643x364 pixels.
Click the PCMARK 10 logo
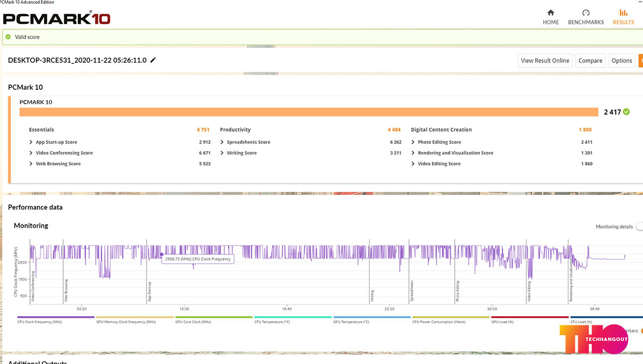(57, 18)
